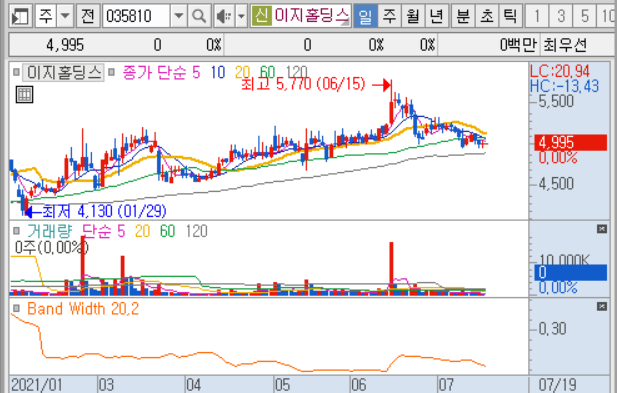Click the yellow 20 volume average value
Image resolution: width=617 pixels, height=393 pixels.
click(142, 231)
